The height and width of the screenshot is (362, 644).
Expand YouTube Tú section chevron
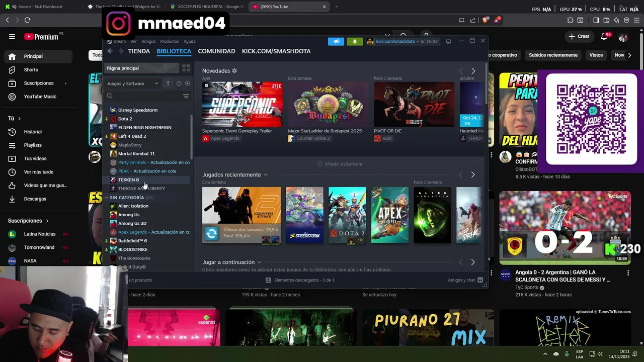(x=20, y=119)
